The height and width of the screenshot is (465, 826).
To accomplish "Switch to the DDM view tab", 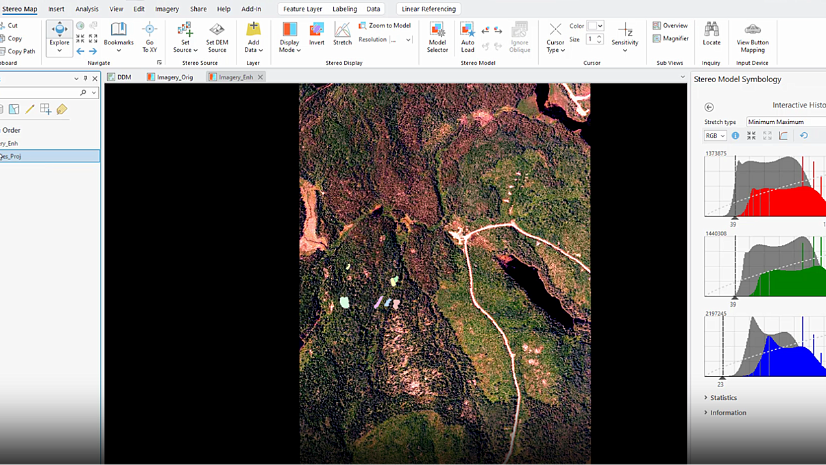I will (x=119, y=77).
